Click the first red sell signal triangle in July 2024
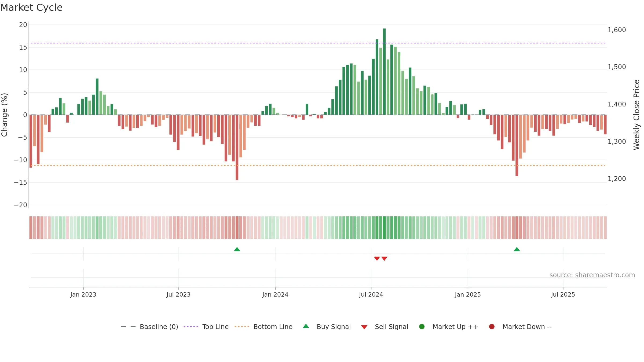Image resolution: width=644 pixels, height=362 pixels. 377,258
